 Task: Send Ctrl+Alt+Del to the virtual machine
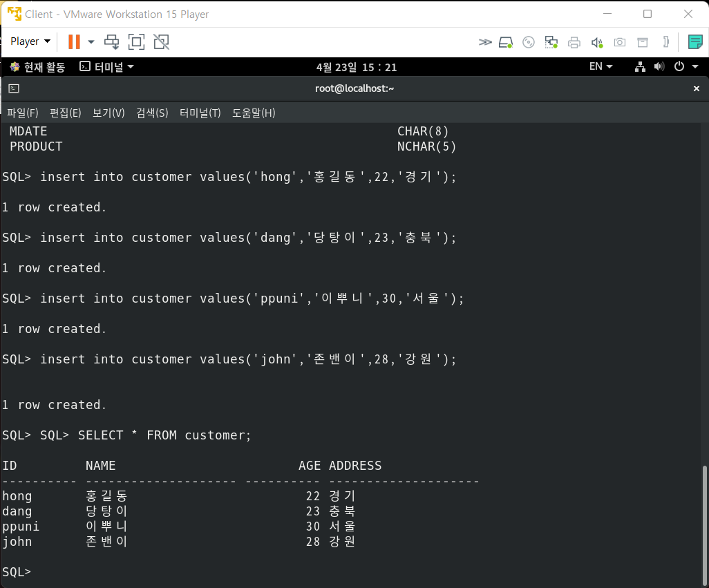[x=112, y=42]
